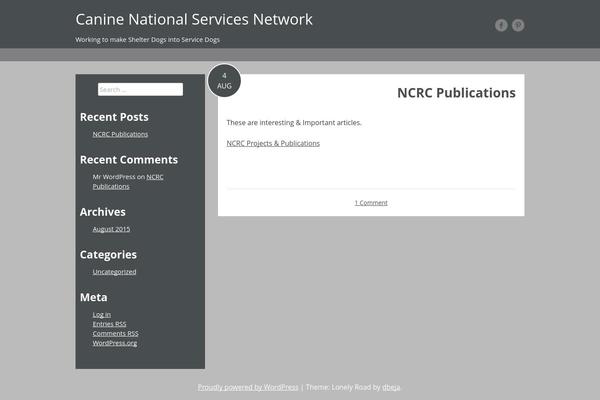Click the Recent Comments heading
The height and width of the screenshot is (400, 600).
pyautogui.click(x=129, y=160)
